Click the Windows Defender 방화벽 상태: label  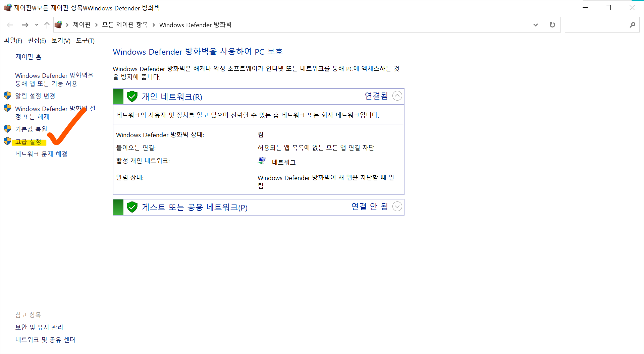coord(160,135)
